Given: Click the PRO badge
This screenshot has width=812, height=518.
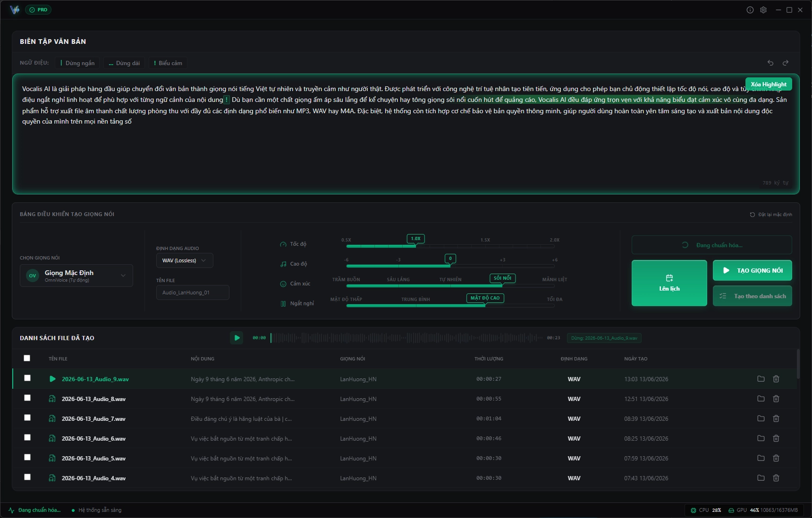Looking at the screenshot, I should [38, 10].
